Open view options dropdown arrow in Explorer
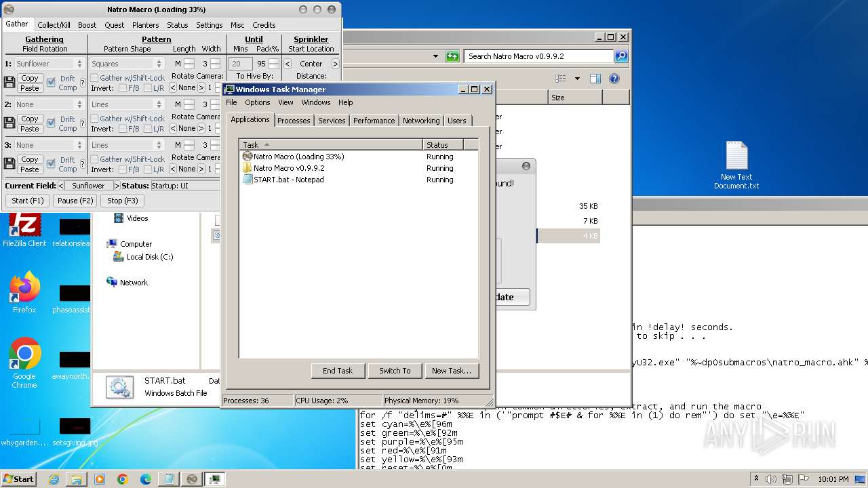The height and width of the screenshot is (488, 868). click(x=577, y=79)
